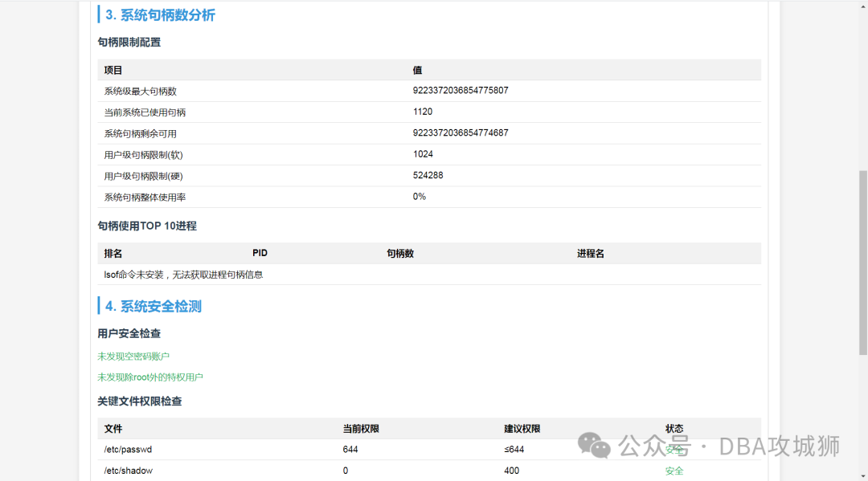Click the value 9223372036854775807
The height and width of the screenshot is (481, 868).
(x=461, y=91)
